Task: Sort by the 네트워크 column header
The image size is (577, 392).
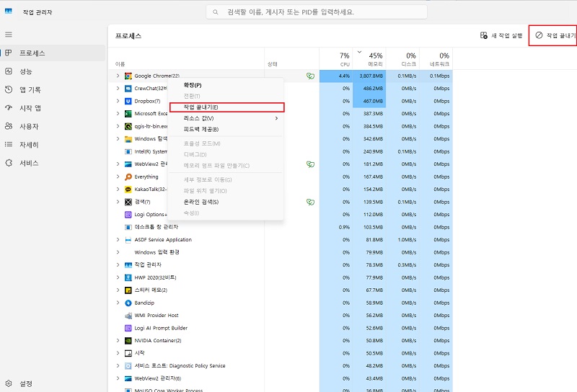Action: [x=436, y=59]
